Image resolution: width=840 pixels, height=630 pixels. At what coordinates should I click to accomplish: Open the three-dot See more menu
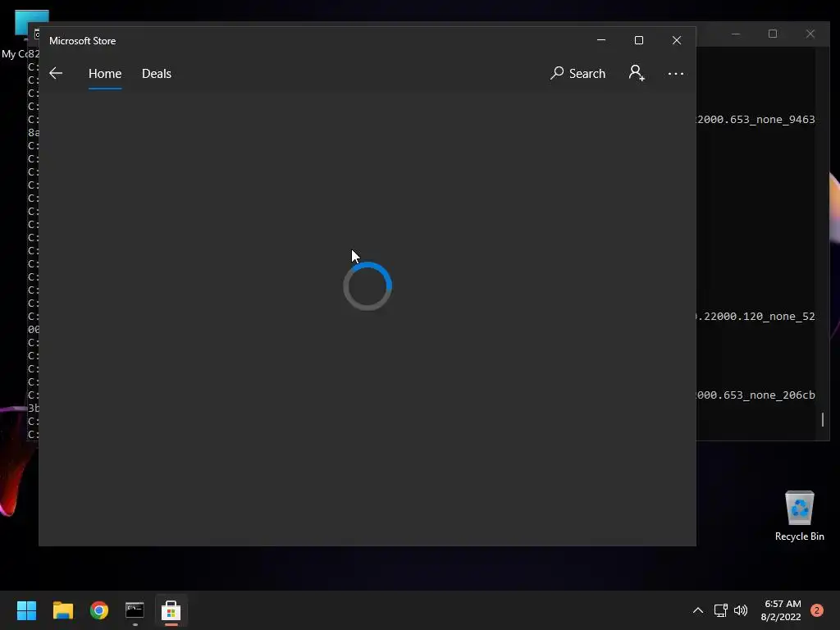pyautogui.click(x=676, y=73)
